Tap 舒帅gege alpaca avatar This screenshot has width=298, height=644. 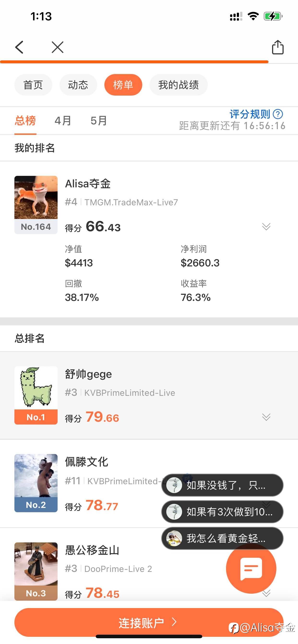pos(36,388)
